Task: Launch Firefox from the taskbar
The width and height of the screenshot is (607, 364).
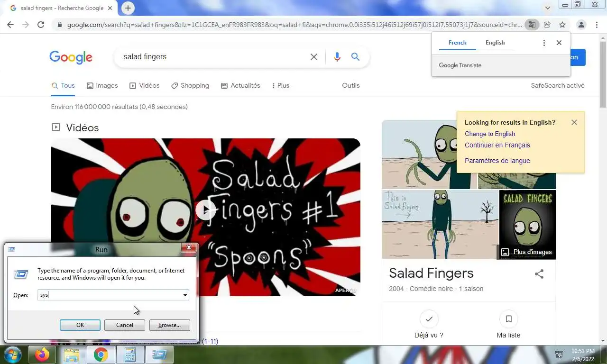Action: click(x=42, y=355)
